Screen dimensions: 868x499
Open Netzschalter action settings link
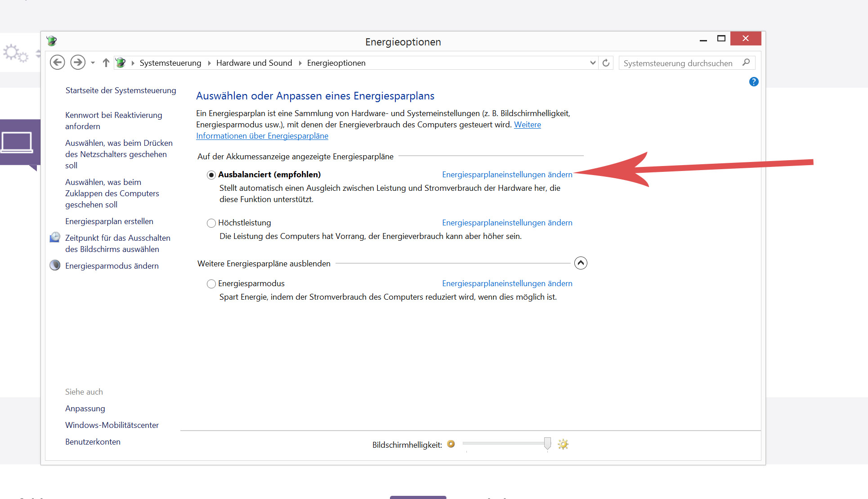coord(119,154)
